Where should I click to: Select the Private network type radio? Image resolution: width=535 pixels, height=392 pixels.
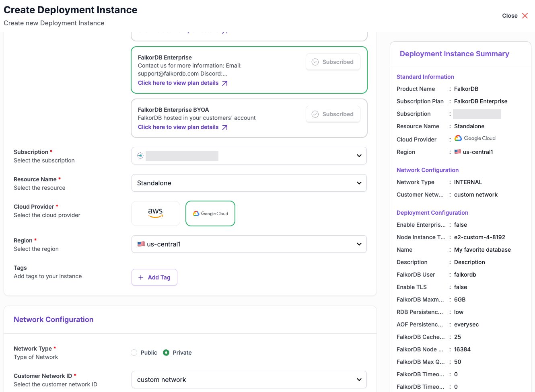[166, 353]
